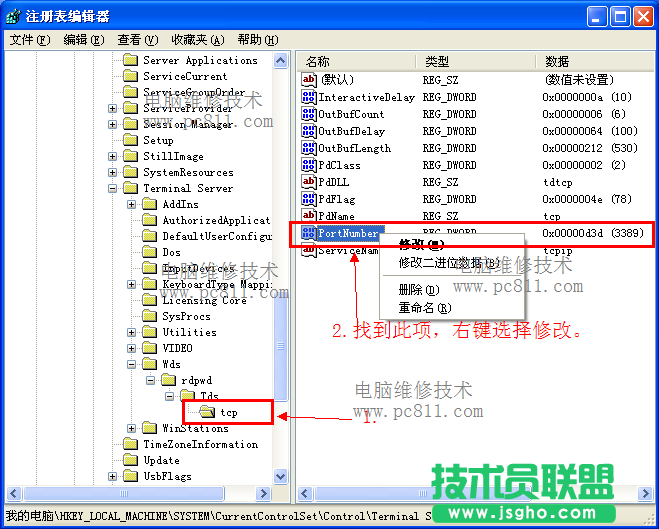Expand the AddIns tree node
Image resolution: width=659 pixels, height=529 pixels.
[x=131, y=204]
